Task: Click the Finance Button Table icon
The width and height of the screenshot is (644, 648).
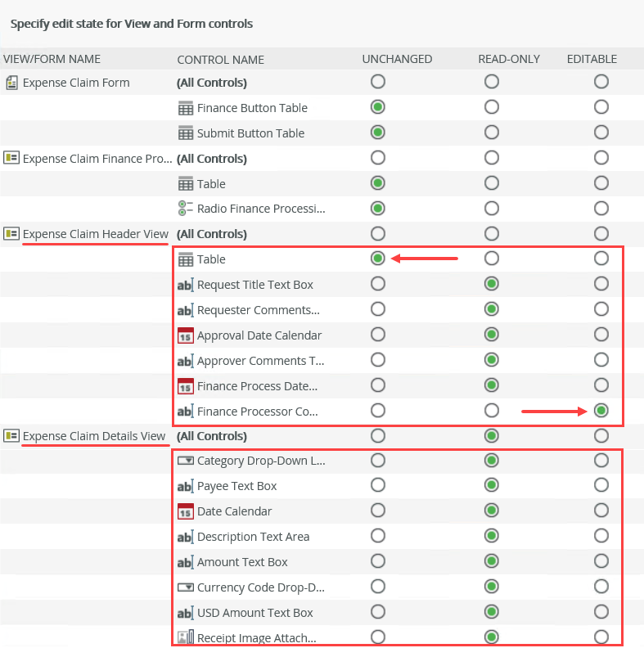Action: (186, 108)
